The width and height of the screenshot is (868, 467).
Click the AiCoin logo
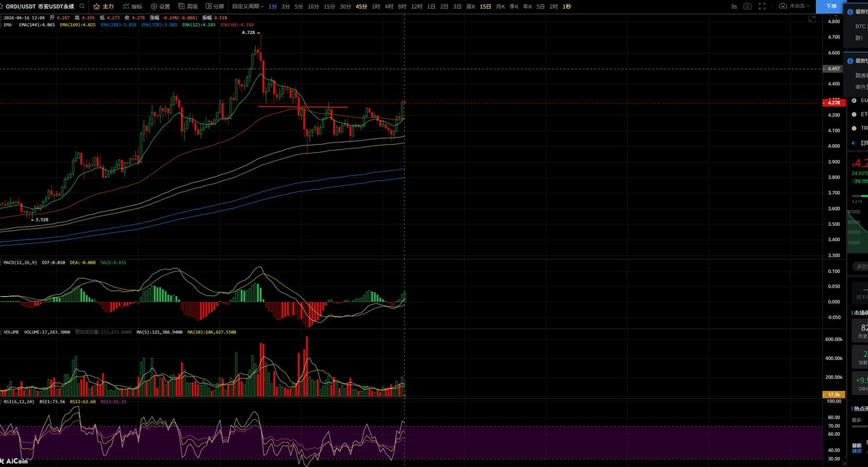(14, 461)
